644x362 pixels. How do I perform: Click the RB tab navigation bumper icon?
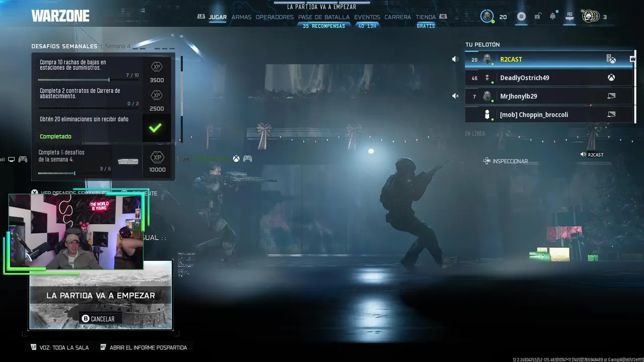point(443,17)
